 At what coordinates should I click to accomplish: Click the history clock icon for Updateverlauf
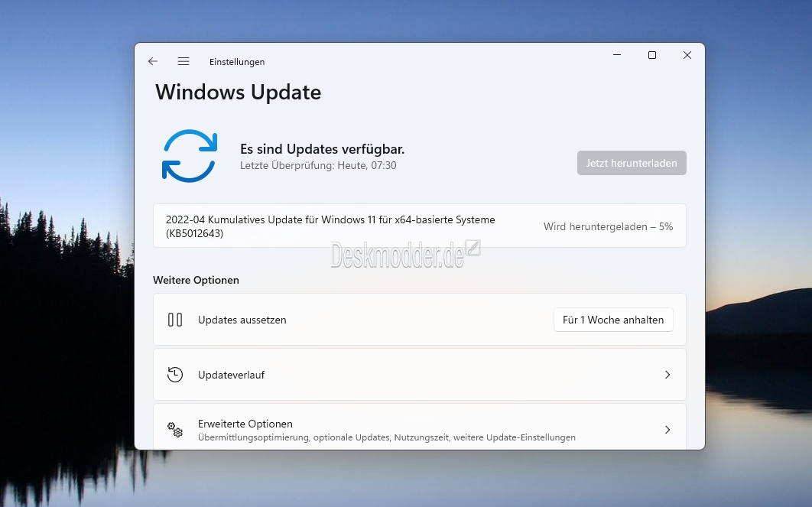tap(175, 375)
